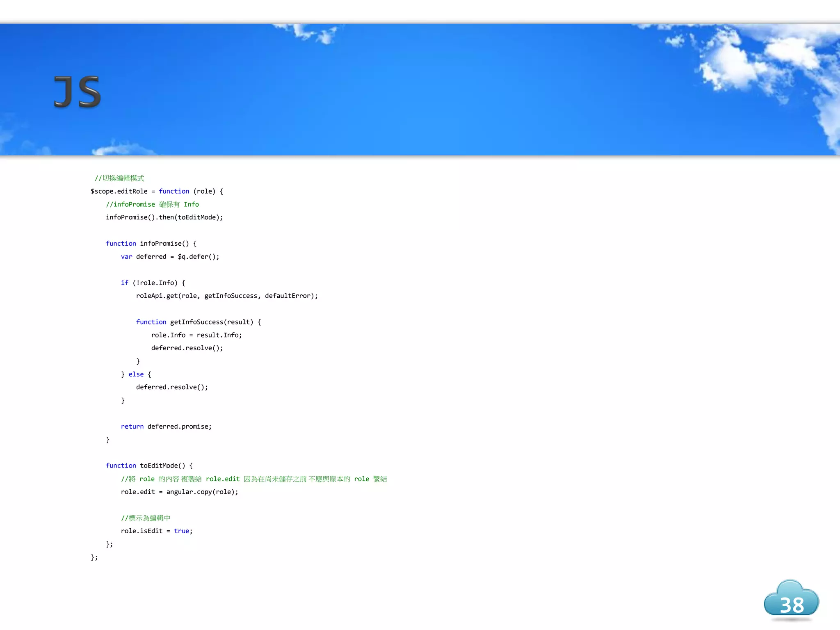Click the comment //infoPromise 確保有 Info

point(152,204)
